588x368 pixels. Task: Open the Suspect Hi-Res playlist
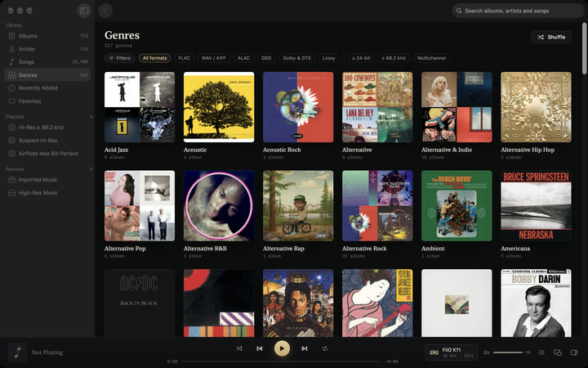(47, 141)
